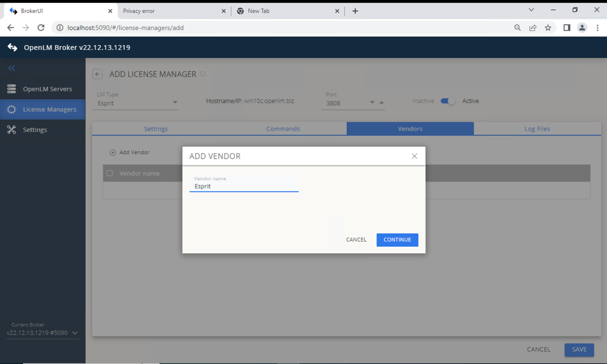The height and width of the screenshot is (364, 607).
Task: Open Settings from the left sidebar
Action: tap(35, 130)
